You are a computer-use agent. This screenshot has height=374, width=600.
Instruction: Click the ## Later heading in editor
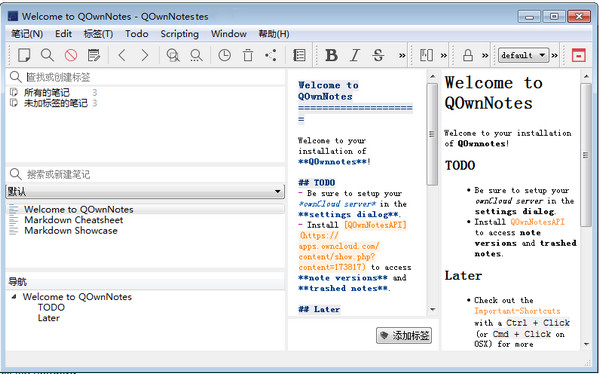pos(319,309)
